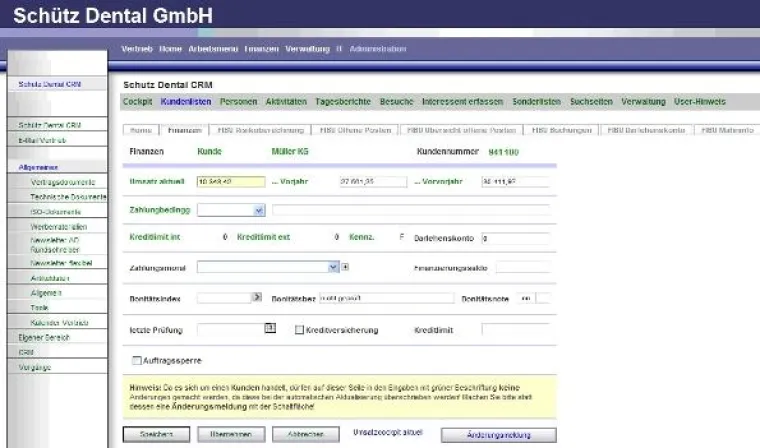Open Suchseiten in the navigation bar

(x=591, y=102)
